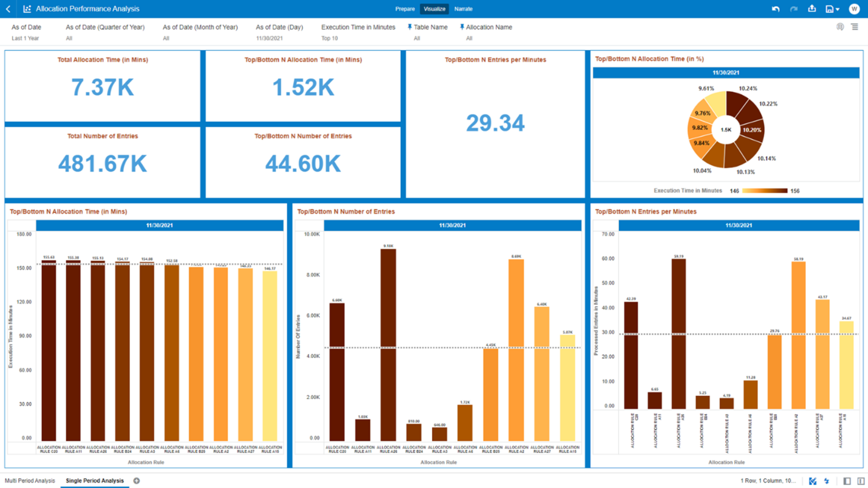Toggle the pin on Allocation Name filter

click(x=462, y=27)
